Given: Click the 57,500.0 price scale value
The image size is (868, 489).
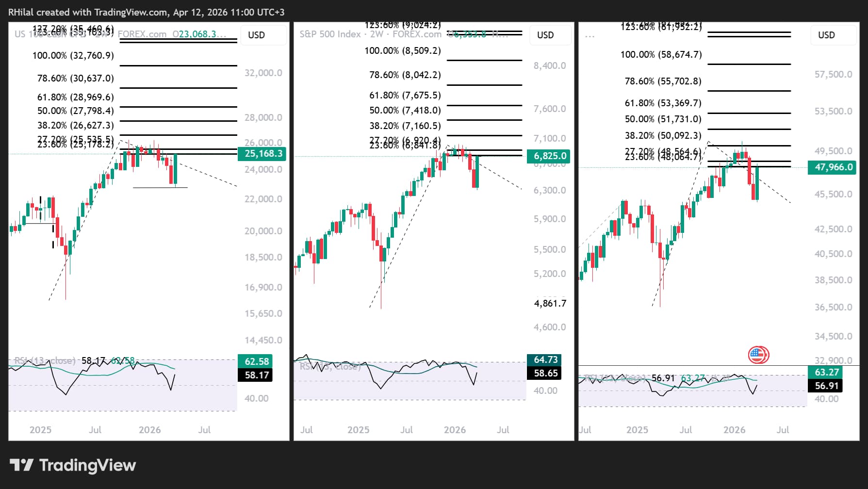Looking at the screenshot, I should tap(834, 74).
